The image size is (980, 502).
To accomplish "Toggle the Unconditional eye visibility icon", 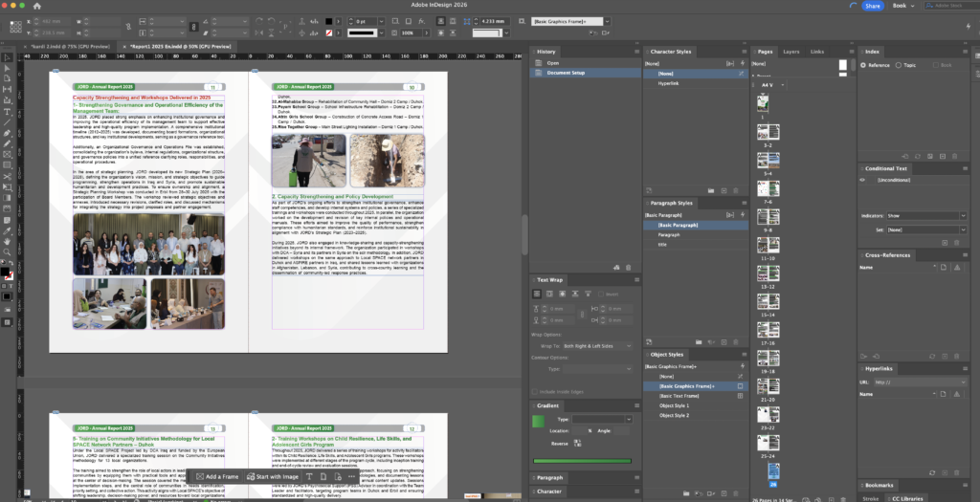I will pos(863,180).
